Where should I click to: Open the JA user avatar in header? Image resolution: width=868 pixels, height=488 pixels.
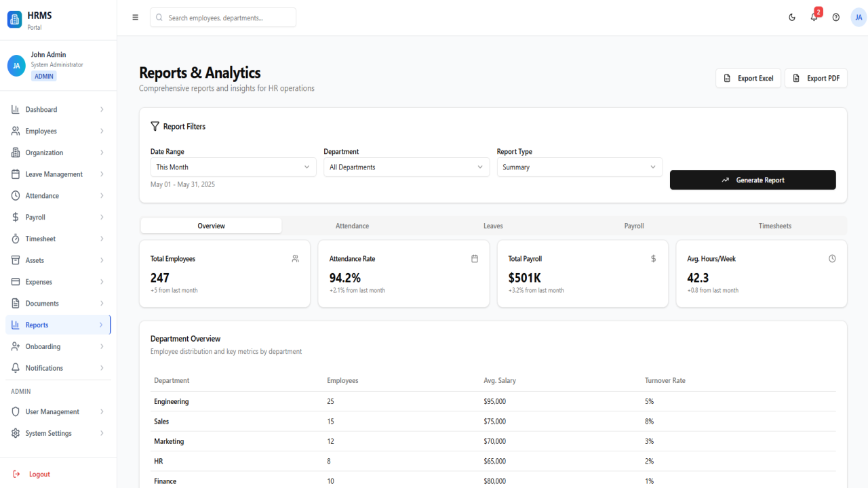(858, 18)
